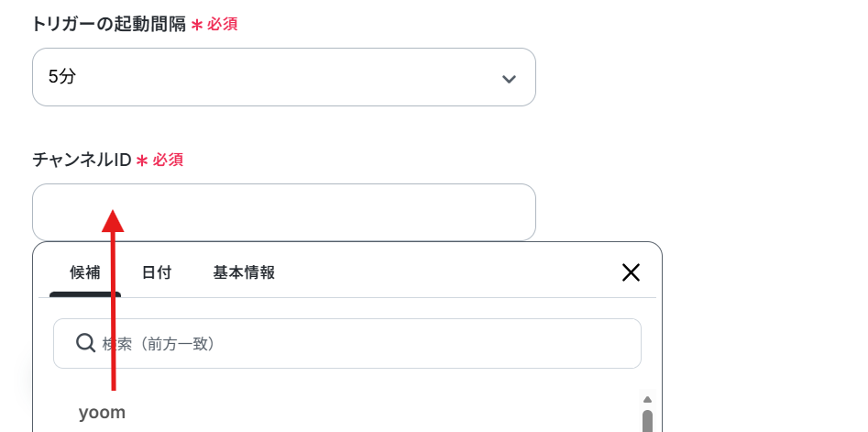Open the 基本情報 tab
This screenshot has width=868, height=432.
pyautogui.click(x=244, y=272)
